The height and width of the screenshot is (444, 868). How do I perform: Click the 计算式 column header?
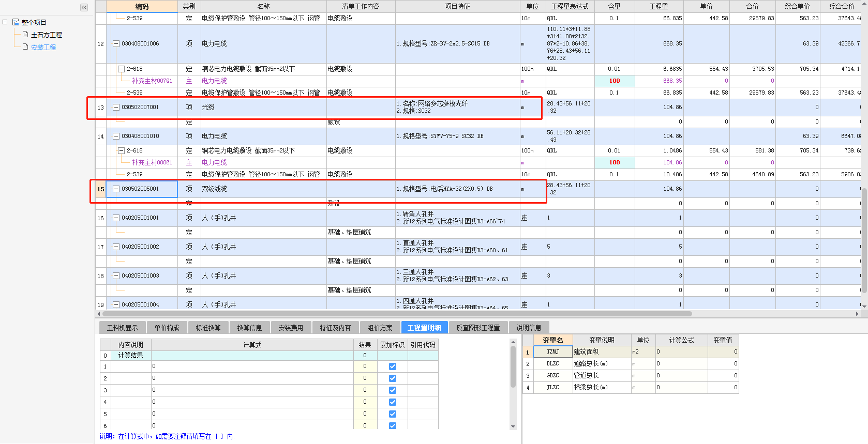click(252, 345)
